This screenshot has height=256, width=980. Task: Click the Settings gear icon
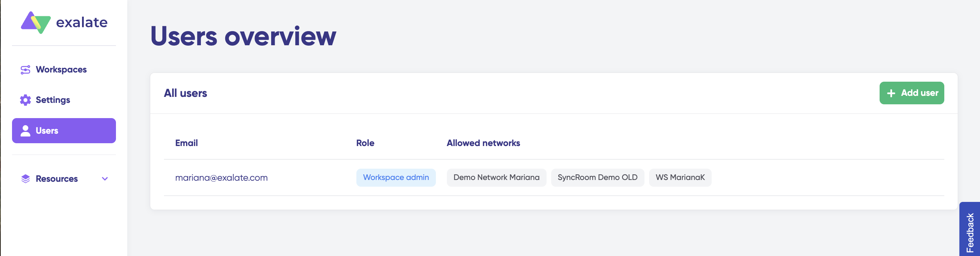[x=25, y=100]
